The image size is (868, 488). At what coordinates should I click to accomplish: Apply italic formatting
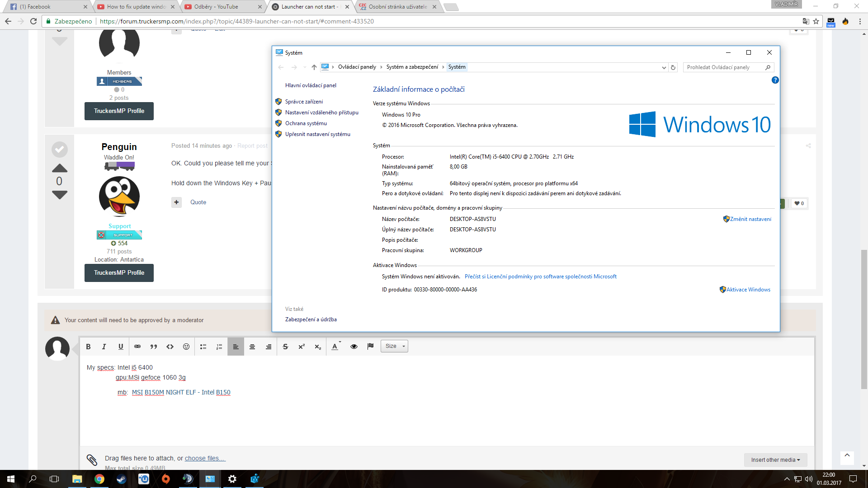[104, 347]
